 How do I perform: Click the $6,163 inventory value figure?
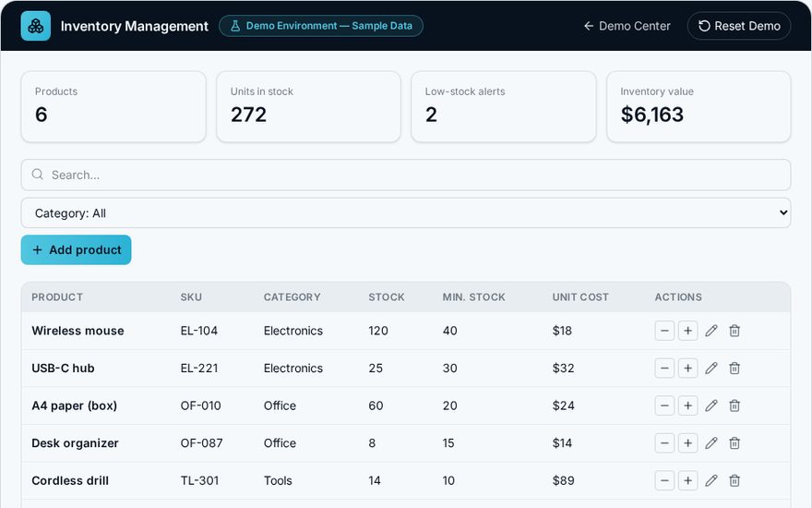click(x=652, y=115)
